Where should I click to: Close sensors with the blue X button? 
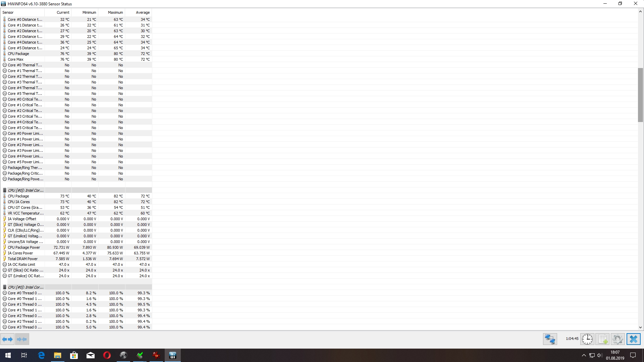point(633,339)
